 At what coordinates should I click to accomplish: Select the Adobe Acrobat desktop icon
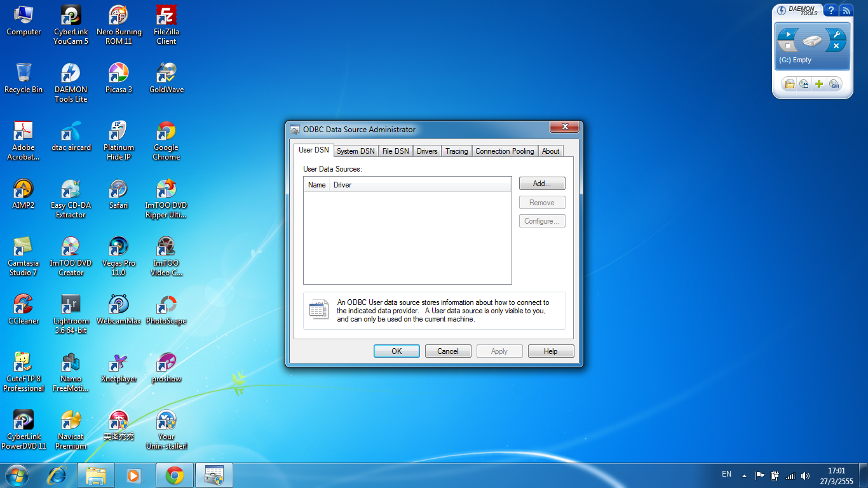tap(24, 140)
